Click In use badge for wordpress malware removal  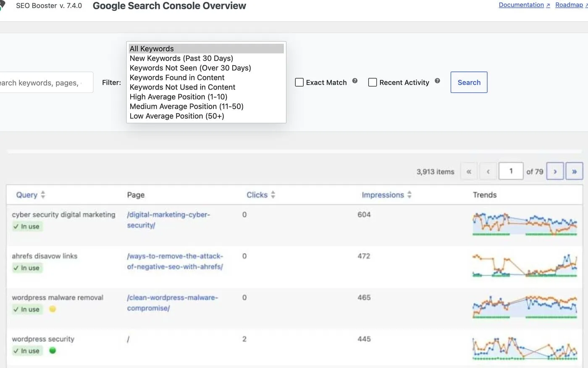[x=27, y=310]
